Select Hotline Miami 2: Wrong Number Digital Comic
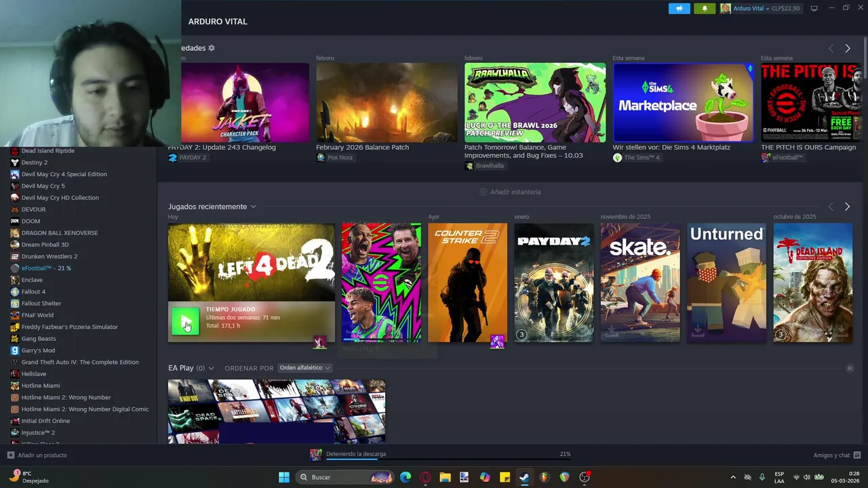The height and width of the screenshot is (488, 868). coord(85,409)
